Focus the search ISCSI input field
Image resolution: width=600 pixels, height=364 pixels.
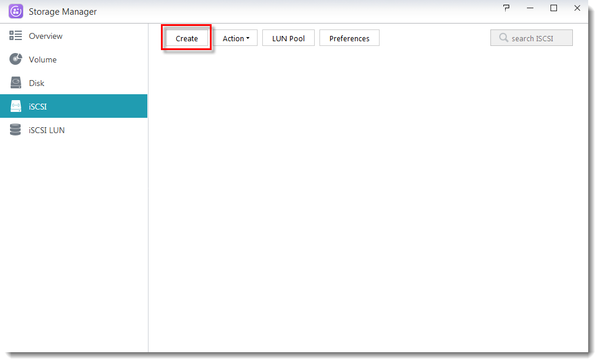[532, 38]
